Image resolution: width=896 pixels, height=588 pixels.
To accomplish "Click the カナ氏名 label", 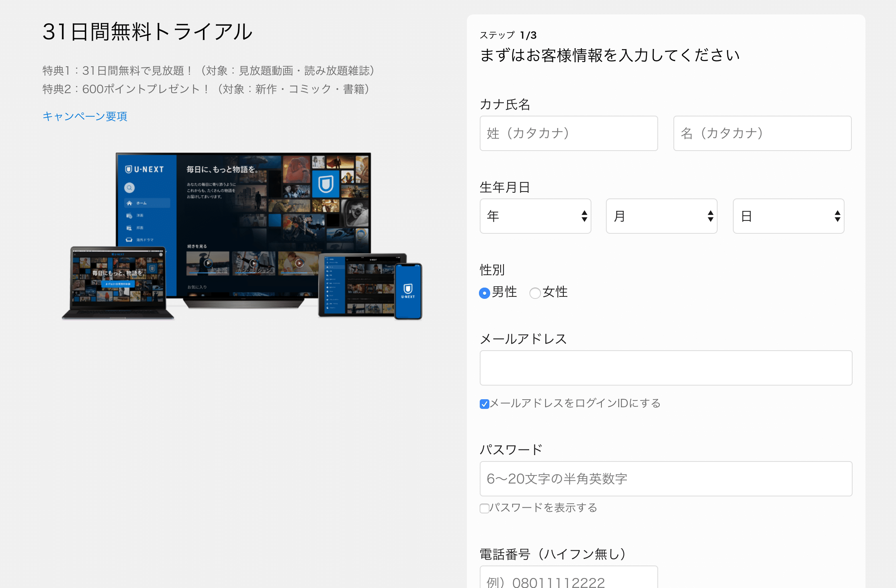I will (x=505, y=104).
